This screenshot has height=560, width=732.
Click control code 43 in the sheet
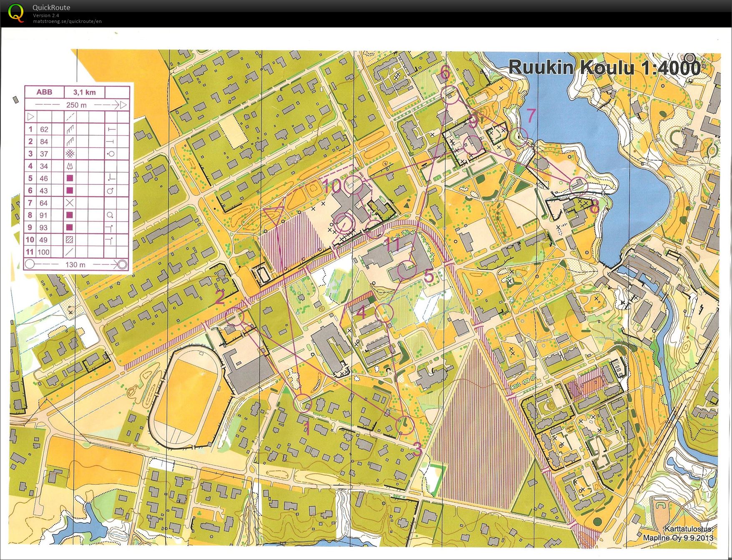tap(44, 191)
